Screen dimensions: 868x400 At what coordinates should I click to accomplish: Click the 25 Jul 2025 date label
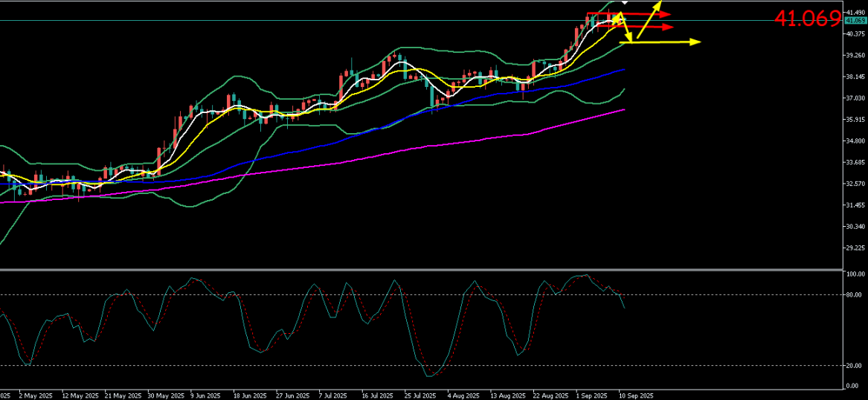(419, 396)
